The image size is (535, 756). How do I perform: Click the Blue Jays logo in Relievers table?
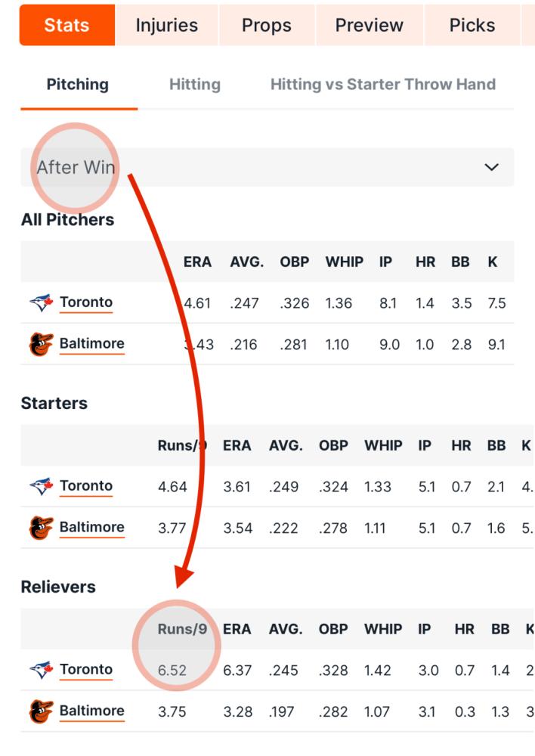click(42, 670)
